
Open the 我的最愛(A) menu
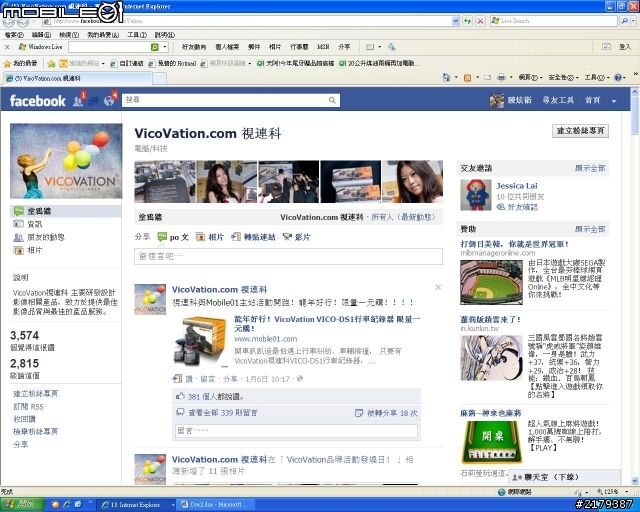[103, 35]
